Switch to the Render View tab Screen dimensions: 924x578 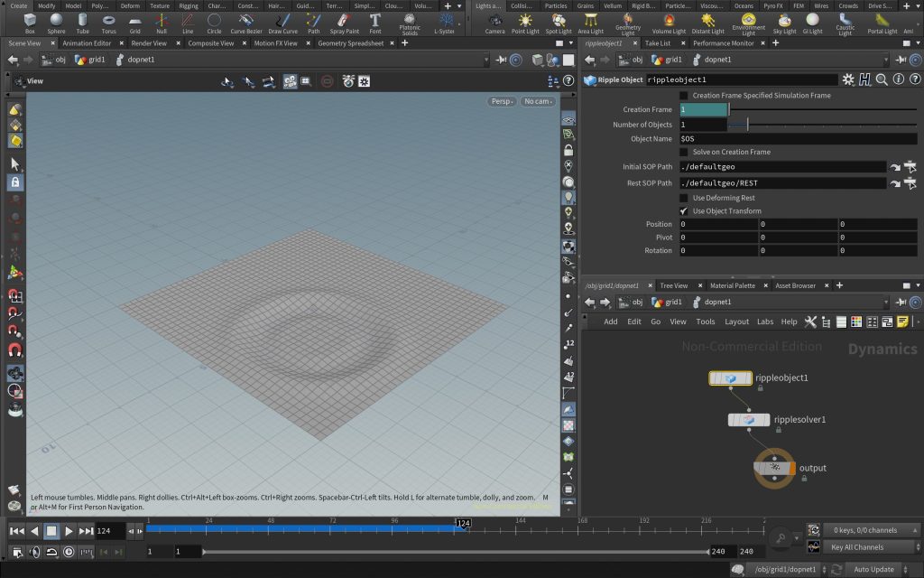point(149,43)
